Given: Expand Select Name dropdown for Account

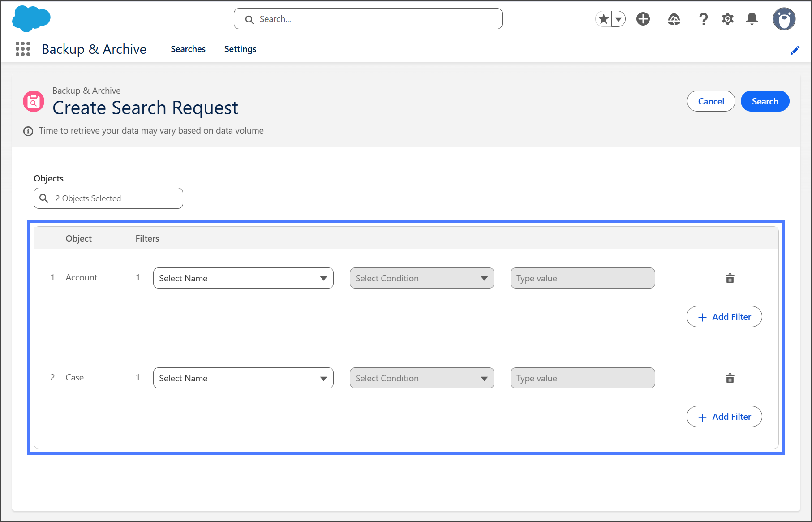Looking at the screenshot, I should (x=243, y=278).
